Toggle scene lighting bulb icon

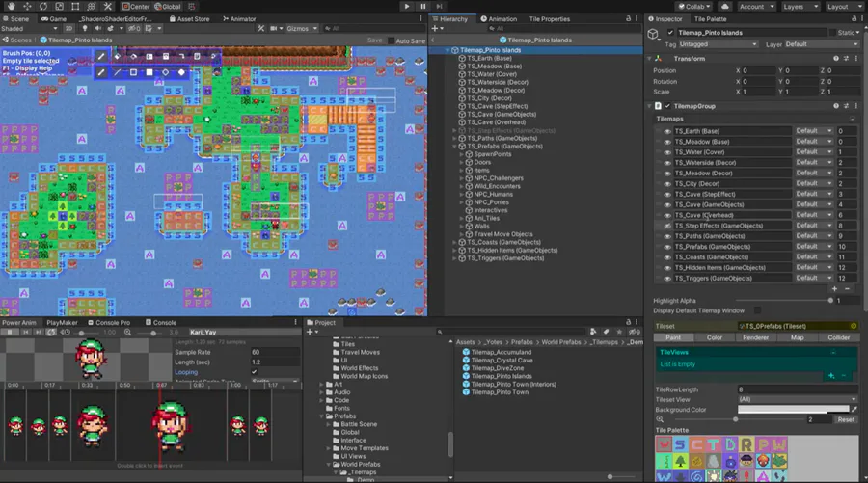point(85,28)
